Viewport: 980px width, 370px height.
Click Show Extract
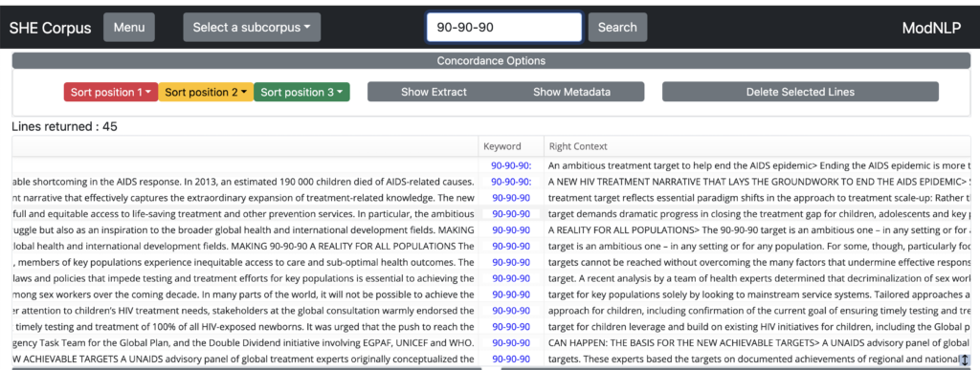tap(434, 92)
